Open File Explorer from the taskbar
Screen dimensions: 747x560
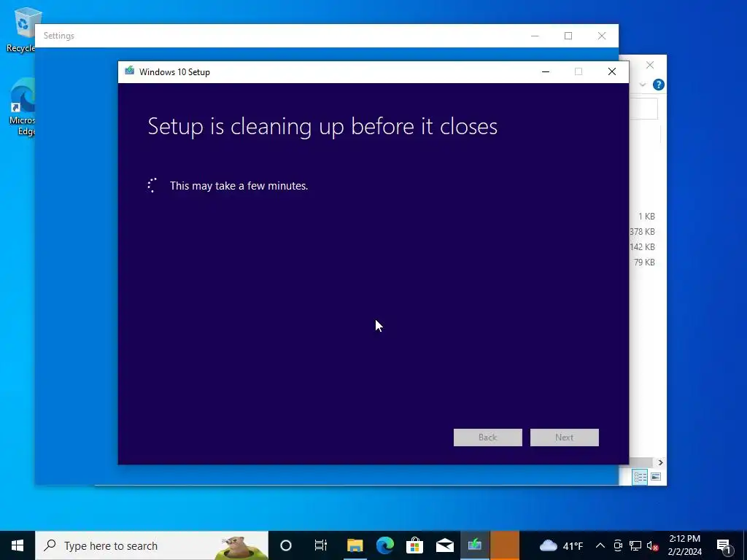tap(355, 545)
